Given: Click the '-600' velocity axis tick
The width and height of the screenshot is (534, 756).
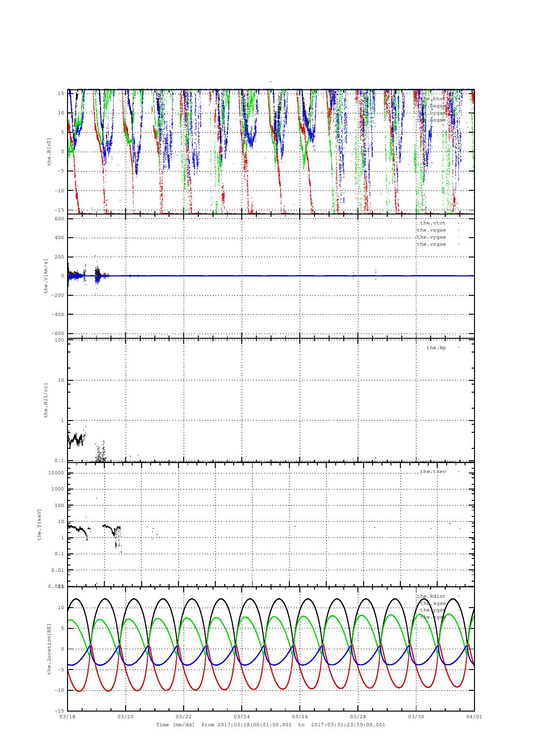Looking at the screenshot, I should point(58,334).
